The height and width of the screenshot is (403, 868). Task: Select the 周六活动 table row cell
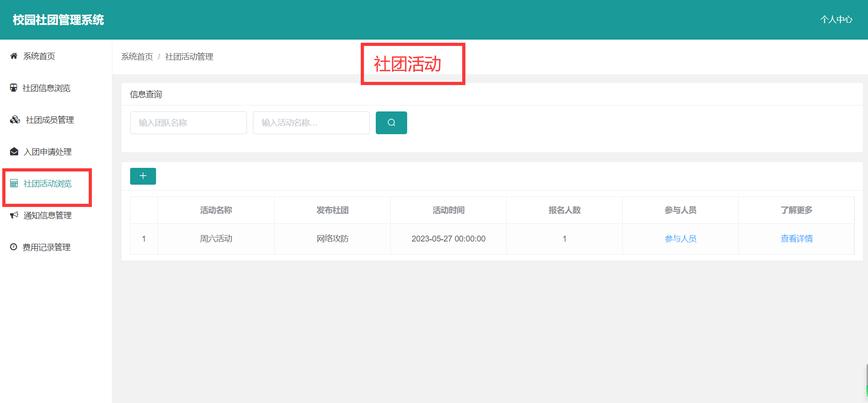216,239
